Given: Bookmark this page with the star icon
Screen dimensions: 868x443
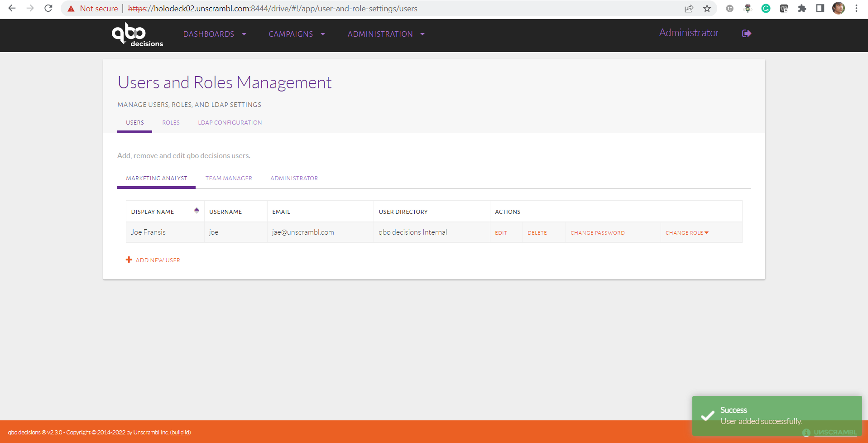Looking at the screenshot, I should pos(707,9).
